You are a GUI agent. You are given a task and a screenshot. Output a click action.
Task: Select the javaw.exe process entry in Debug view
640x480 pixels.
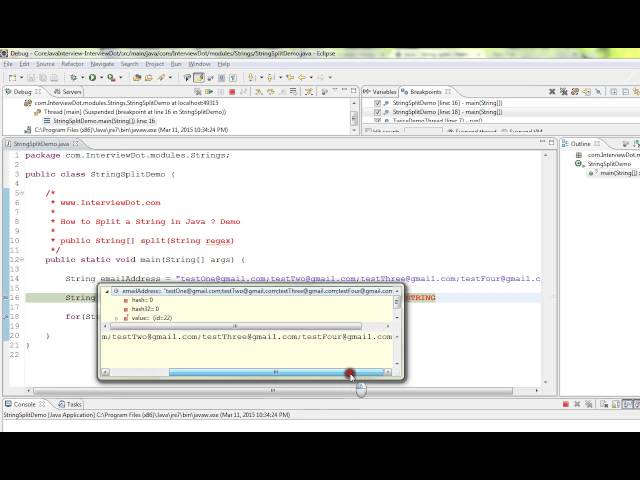(x=131, y=130)
